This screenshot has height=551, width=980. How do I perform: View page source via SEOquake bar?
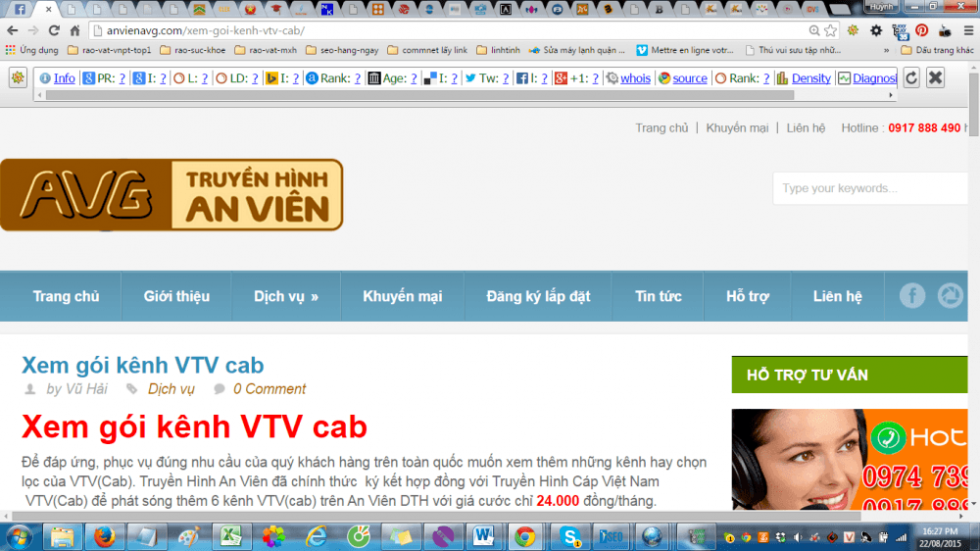point(689,78)
